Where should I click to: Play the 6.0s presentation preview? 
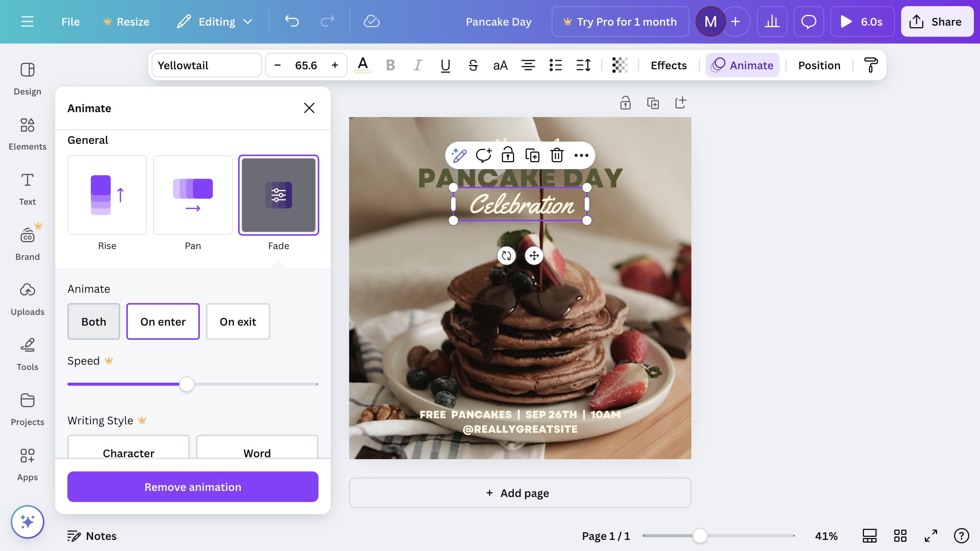862,22
